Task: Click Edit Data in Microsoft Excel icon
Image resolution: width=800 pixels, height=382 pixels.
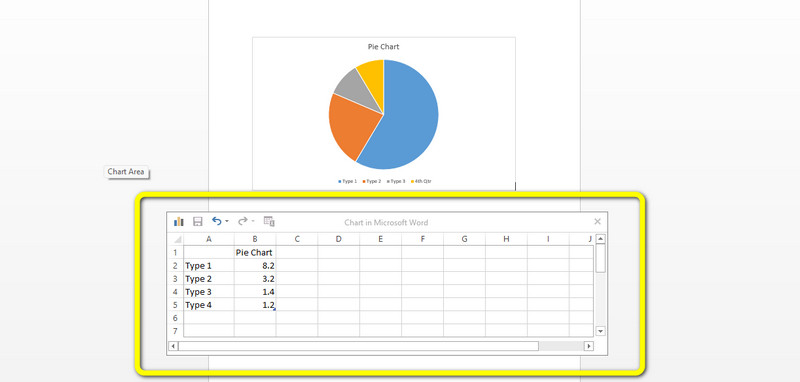Action: pyautogui.click(x=269, y=221)
